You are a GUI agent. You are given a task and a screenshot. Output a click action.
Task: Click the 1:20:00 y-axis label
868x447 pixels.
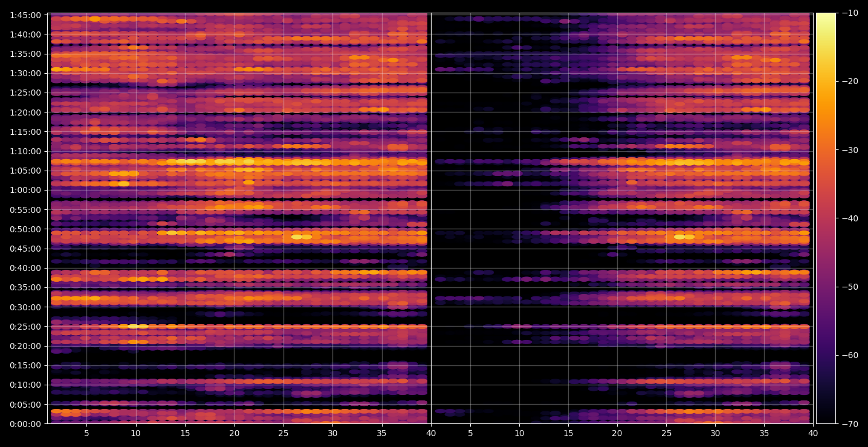pos(25,112)
